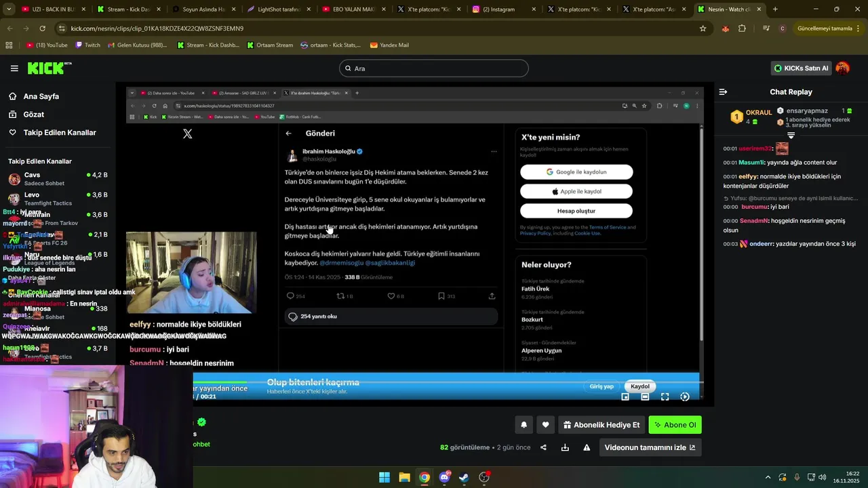Viewport: 868px width, 488px height.
Task: Open the YouTube bookmark
Action: click(x=47, y=45)
